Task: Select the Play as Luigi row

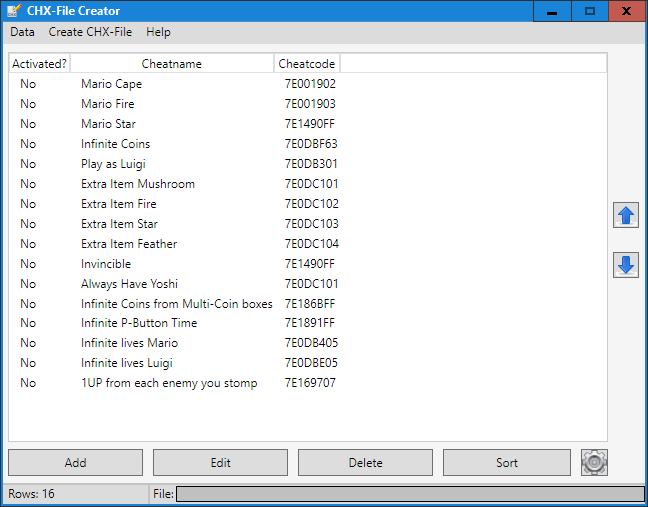Action: [x=308, y=164]
